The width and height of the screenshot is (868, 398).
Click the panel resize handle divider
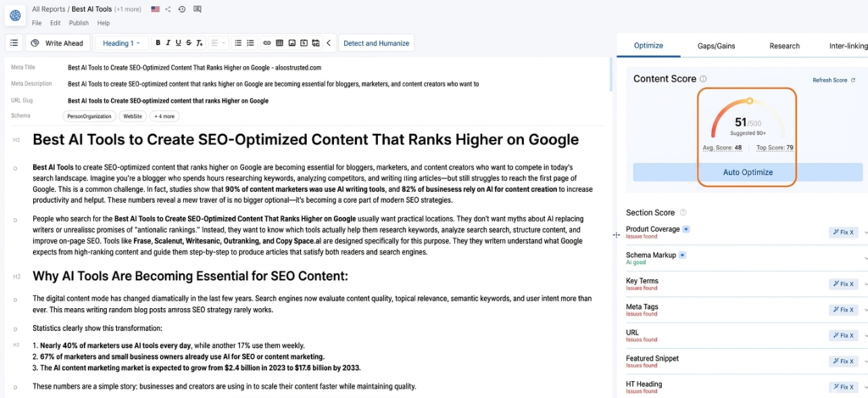(616, 235)
